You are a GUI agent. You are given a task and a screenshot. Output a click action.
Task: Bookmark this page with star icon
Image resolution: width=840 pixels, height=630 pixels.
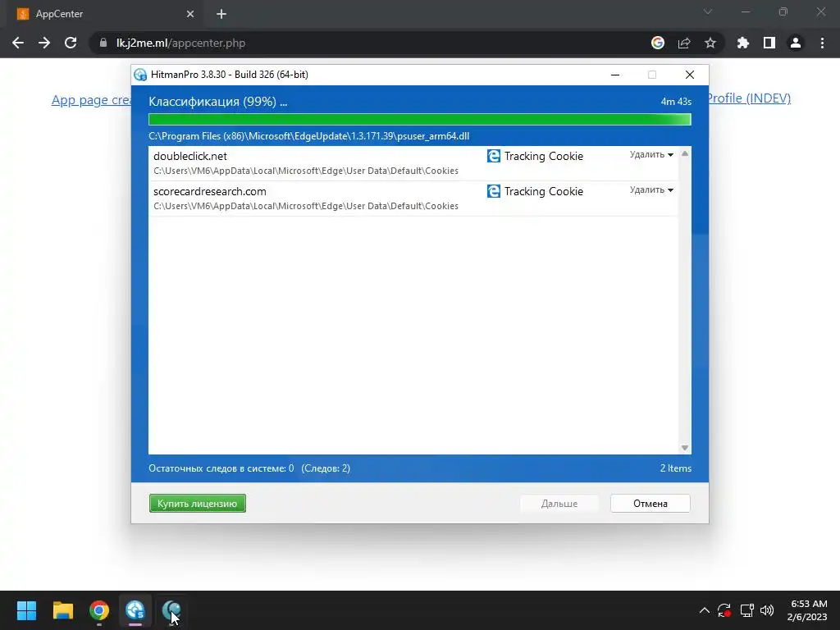[710, 43]
